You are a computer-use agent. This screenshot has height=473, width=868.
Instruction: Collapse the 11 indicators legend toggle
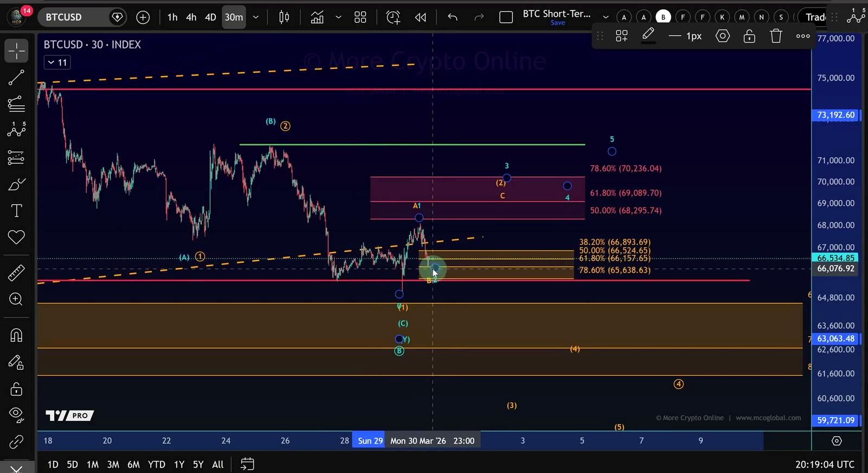coord(58,62)
